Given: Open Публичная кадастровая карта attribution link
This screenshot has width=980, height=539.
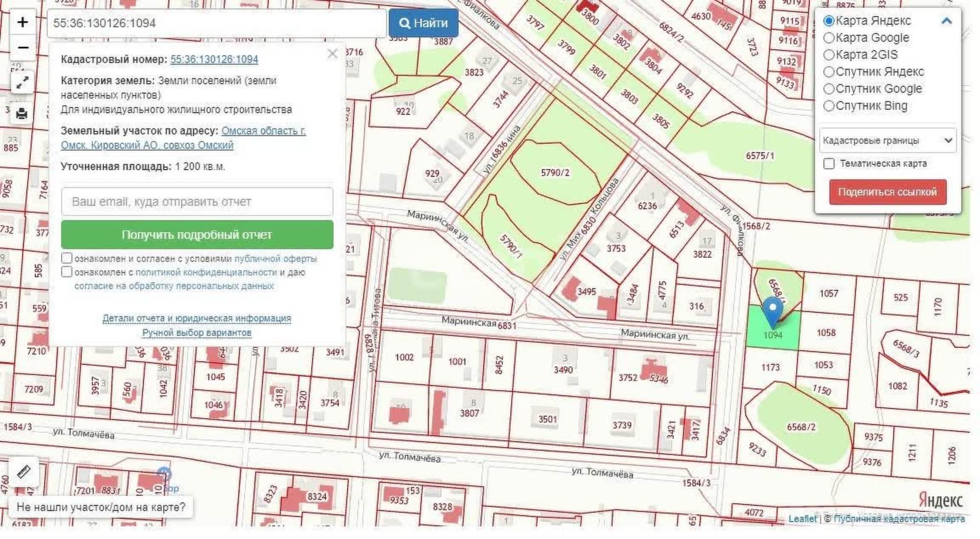Looking at the screenshot, I should tap(899, 518).
